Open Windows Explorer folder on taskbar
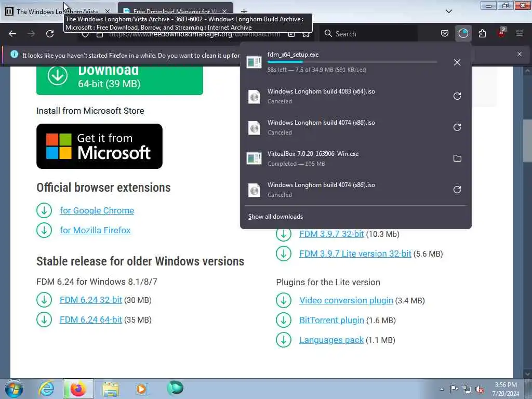The height and width of the screenshot is (399, 532). [x=111, y=389]
